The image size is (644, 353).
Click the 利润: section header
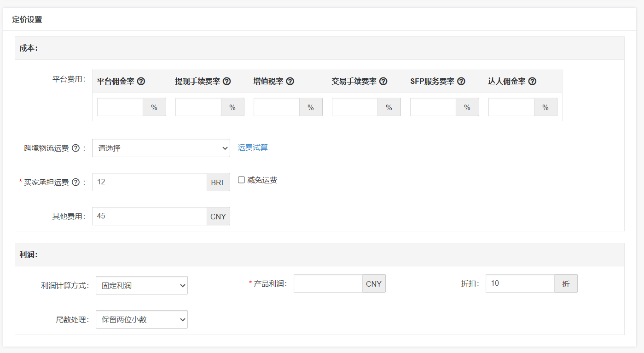[x=319, y=255]
